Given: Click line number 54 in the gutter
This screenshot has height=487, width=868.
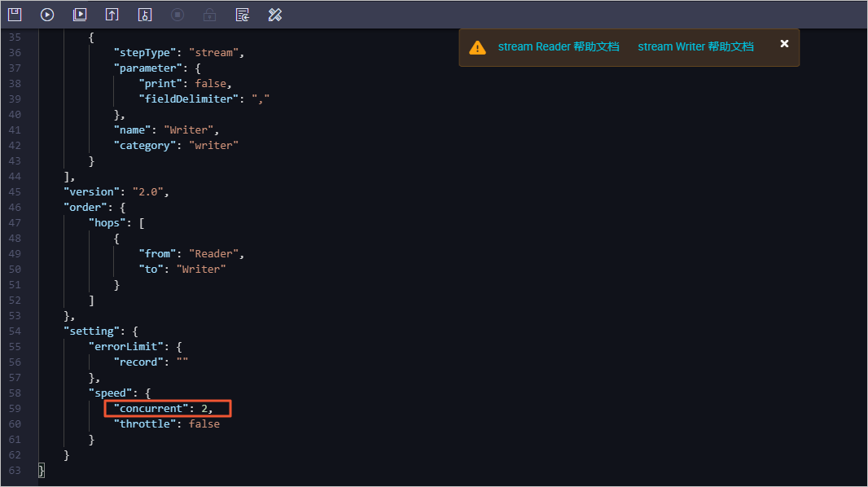Looking at the screenshot, I should pos(15,331).
